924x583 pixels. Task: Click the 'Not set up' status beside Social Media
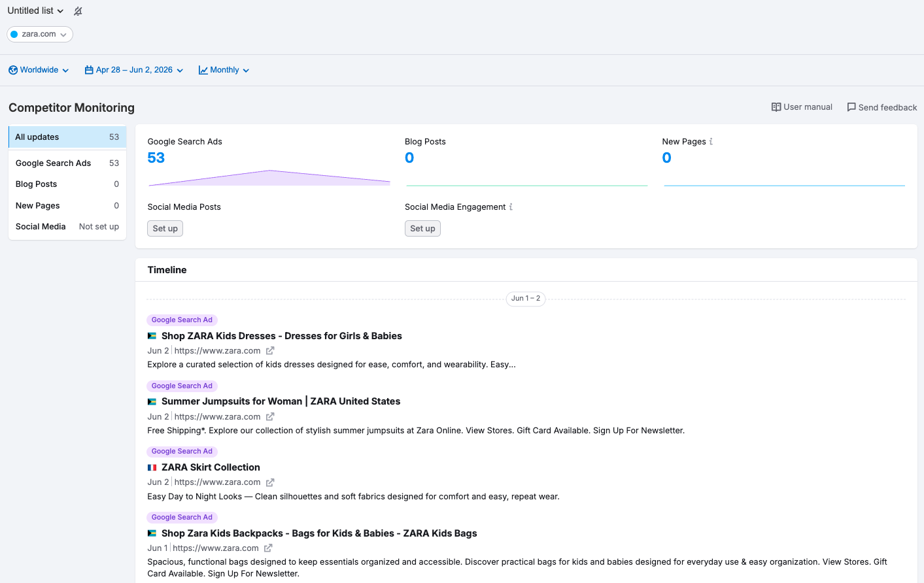(x=99, y=227)
